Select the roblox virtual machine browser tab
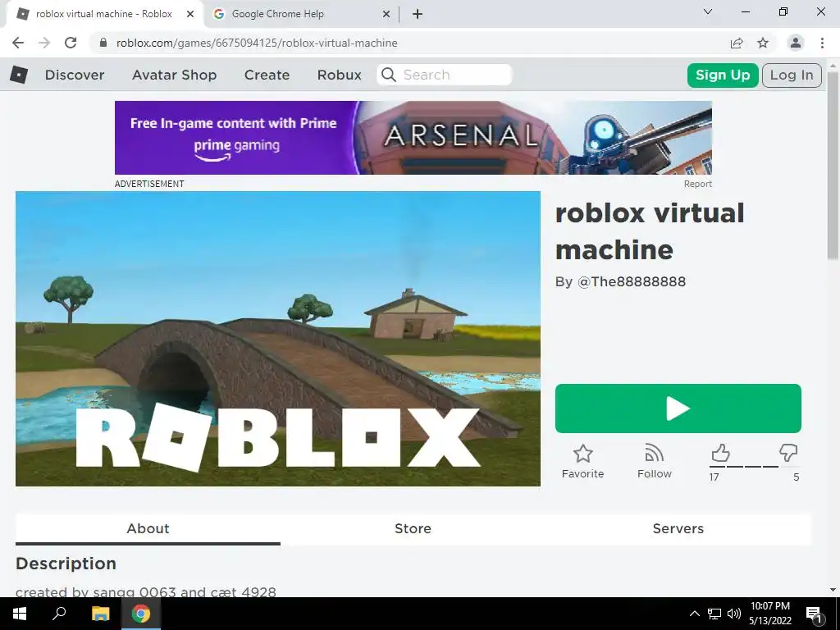 (104, 14)
